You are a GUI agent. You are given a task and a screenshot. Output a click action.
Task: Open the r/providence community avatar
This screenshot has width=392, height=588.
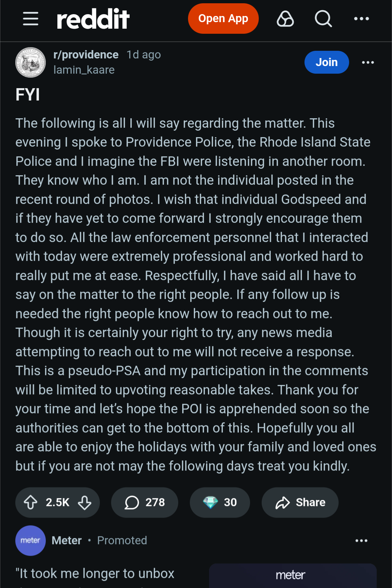pyautogui.click(x=30, y=62)
